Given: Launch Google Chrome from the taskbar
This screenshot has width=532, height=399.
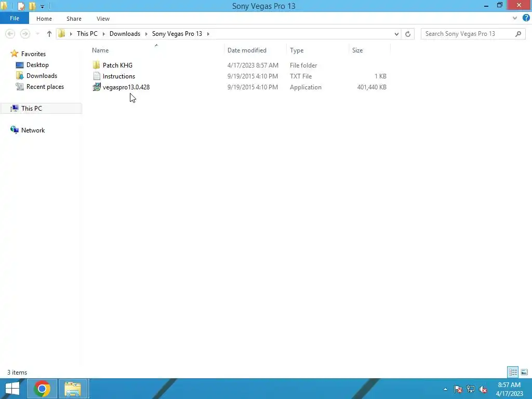Looking at the screenshot, I should pyautogui.click(x=42, y=389).
